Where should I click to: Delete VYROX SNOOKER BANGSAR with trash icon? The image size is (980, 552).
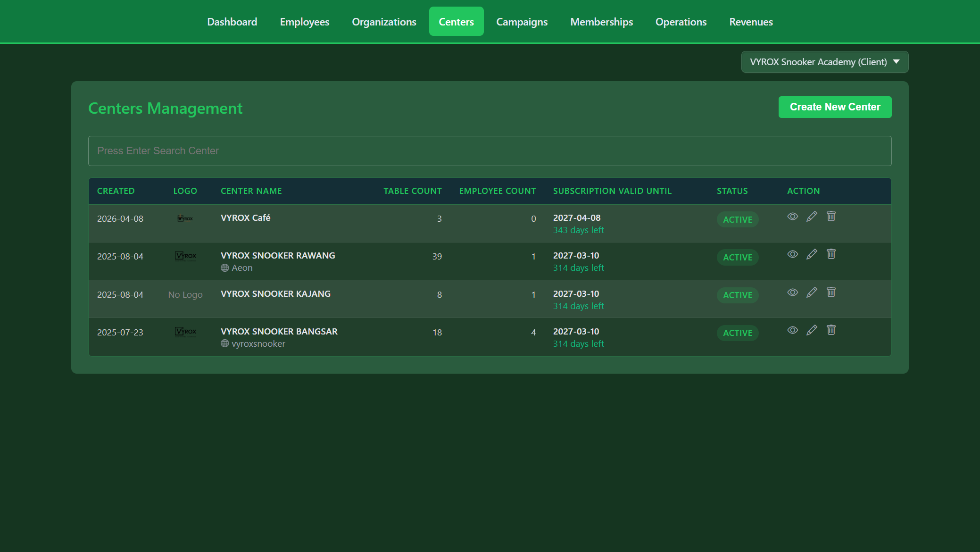pos(831,330)
